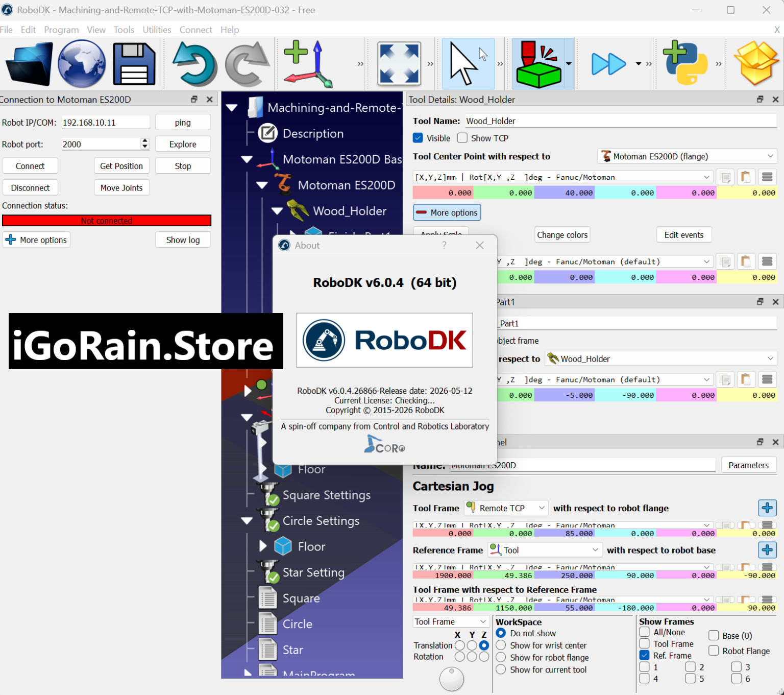
Task: Add a new Python program
Action: (685, 63)
